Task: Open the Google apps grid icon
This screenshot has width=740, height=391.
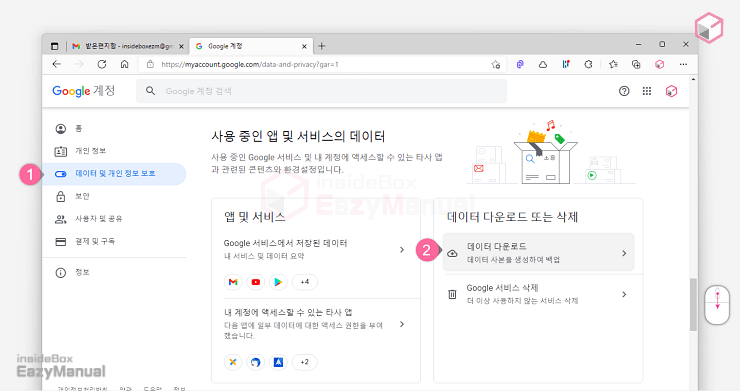Action: [647, 91]
